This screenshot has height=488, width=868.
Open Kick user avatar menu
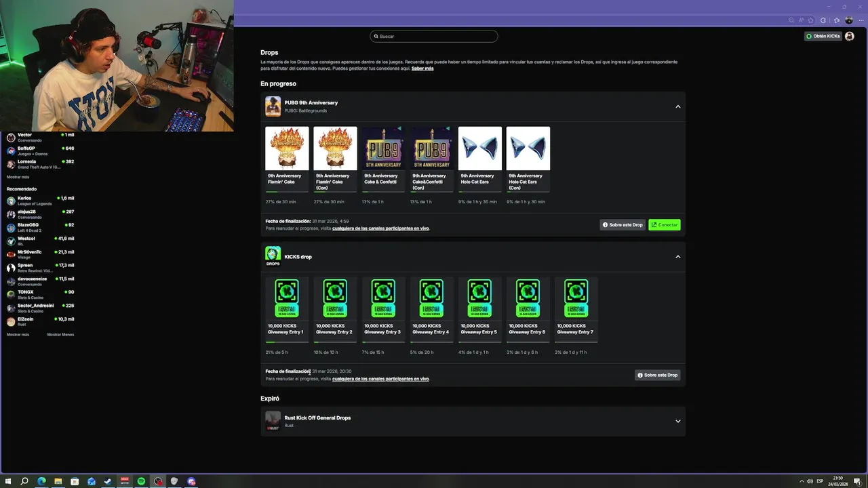[850, 36]
